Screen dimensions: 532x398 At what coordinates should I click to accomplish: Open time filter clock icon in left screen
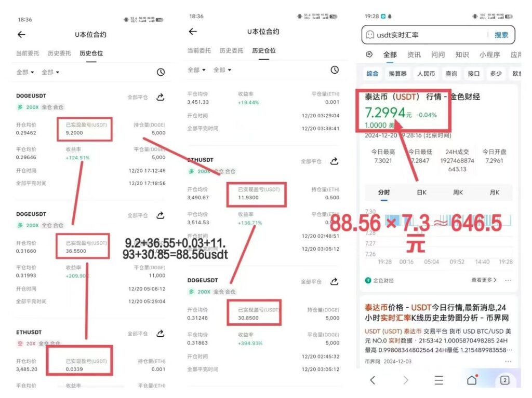(x=161, y=72)
